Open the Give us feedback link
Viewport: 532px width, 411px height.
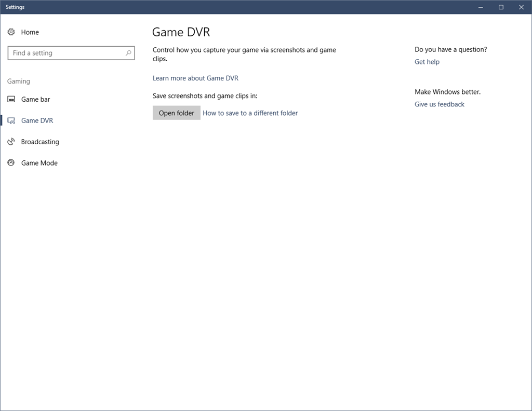pos(440,104)
